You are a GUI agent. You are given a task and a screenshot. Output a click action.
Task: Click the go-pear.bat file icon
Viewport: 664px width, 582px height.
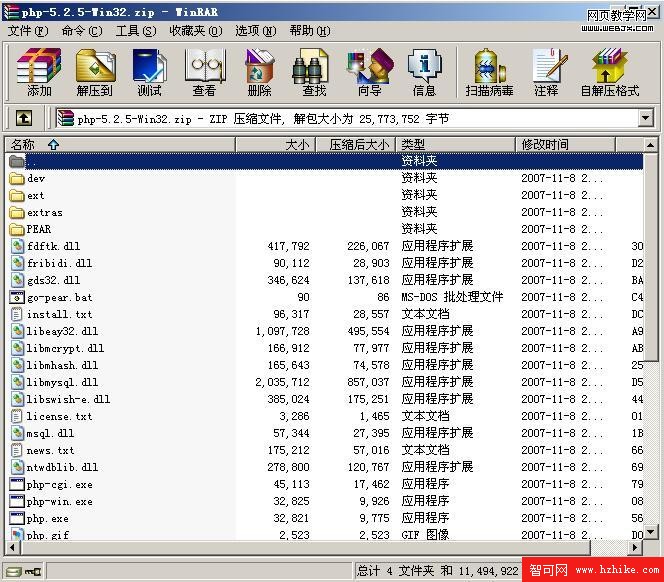(x=17, y=297)
